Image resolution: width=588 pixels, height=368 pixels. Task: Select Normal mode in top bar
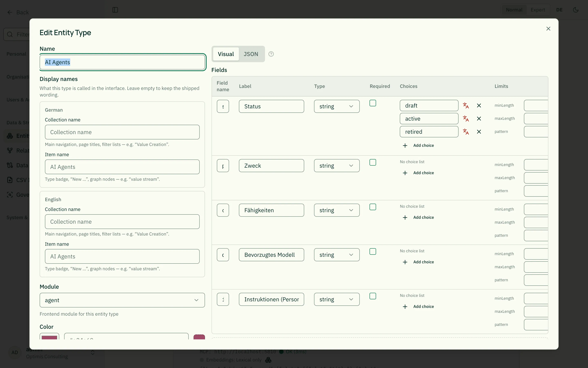point(514,10)
